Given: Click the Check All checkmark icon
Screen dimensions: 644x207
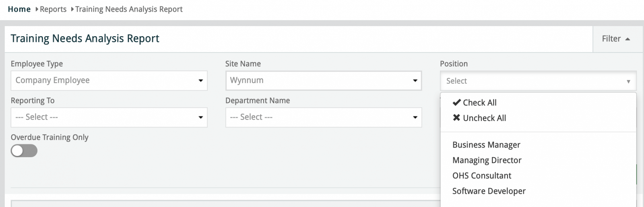Looking at the screenshot, I should coord(456,102).
